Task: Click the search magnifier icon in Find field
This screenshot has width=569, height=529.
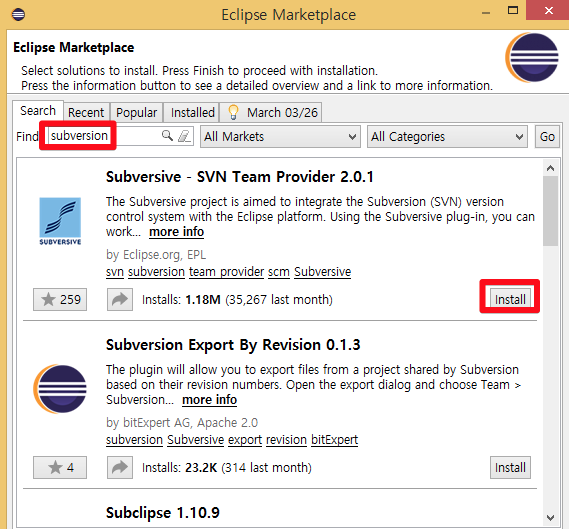Action: click(x=167, y=136)
